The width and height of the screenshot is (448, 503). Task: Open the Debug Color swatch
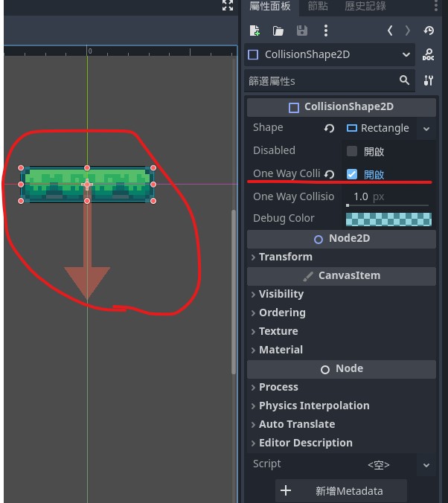pyautogui.click(x=388, y=220)
